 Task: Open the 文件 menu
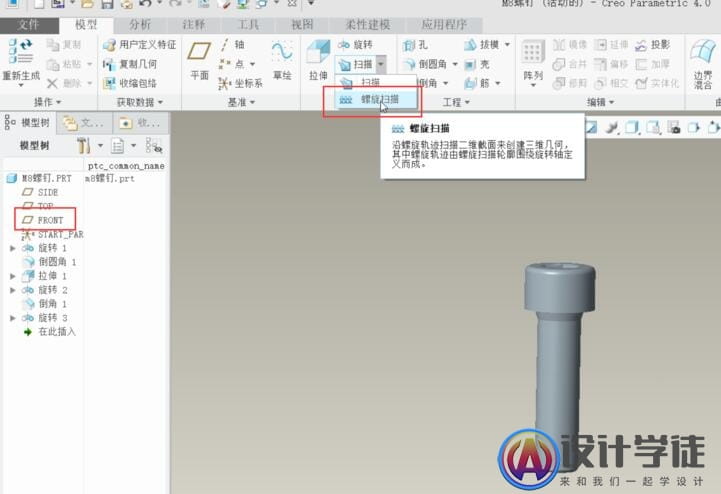pos(30,24)
